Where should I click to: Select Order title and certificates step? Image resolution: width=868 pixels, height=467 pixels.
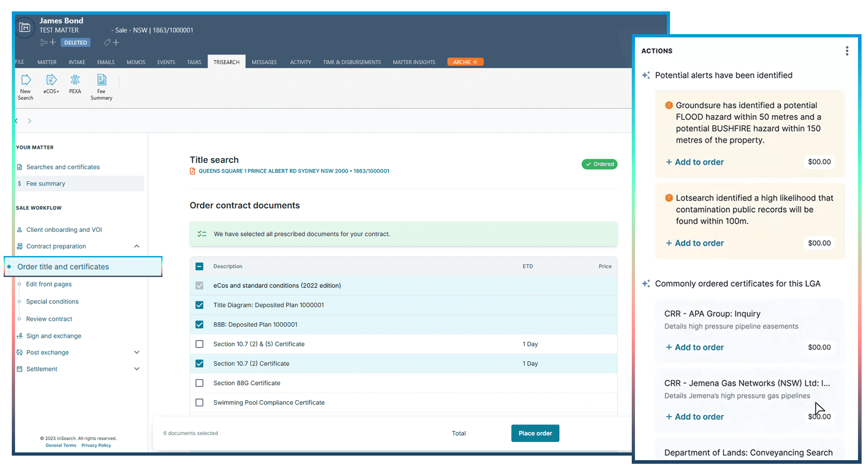click(x=83, y=267)
